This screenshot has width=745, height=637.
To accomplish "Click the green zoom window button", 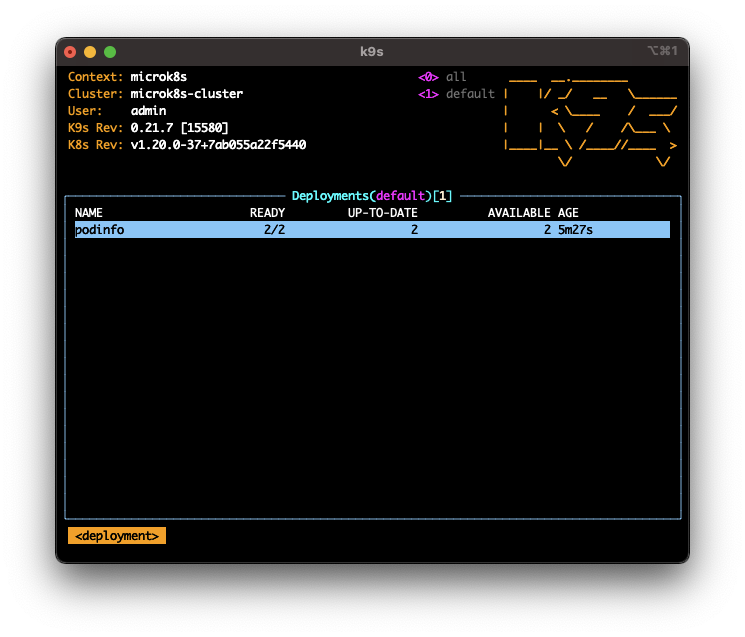I will coord(110,51).
